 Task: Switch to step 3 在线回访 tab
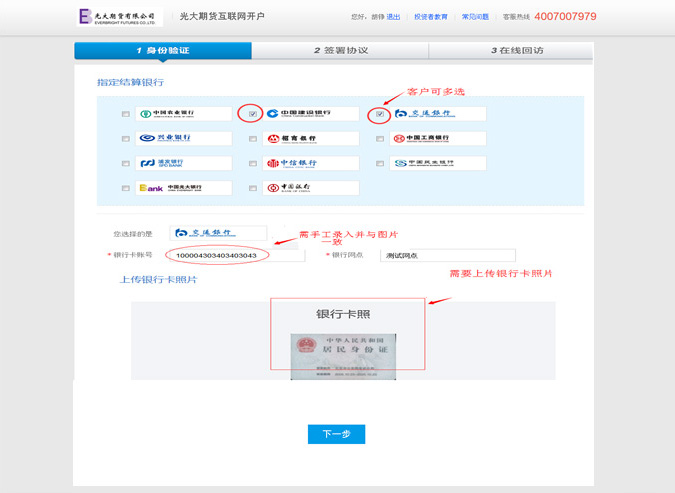pos(511,50)
